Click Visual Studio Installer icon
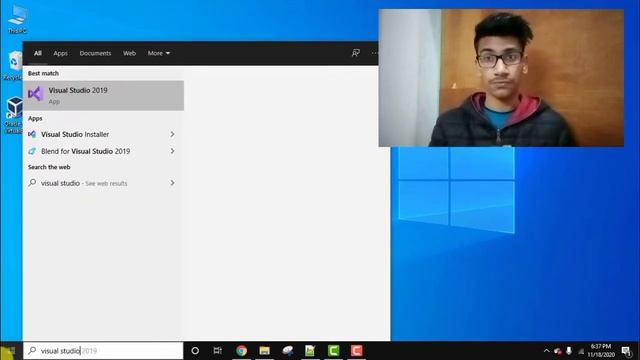 32,134
